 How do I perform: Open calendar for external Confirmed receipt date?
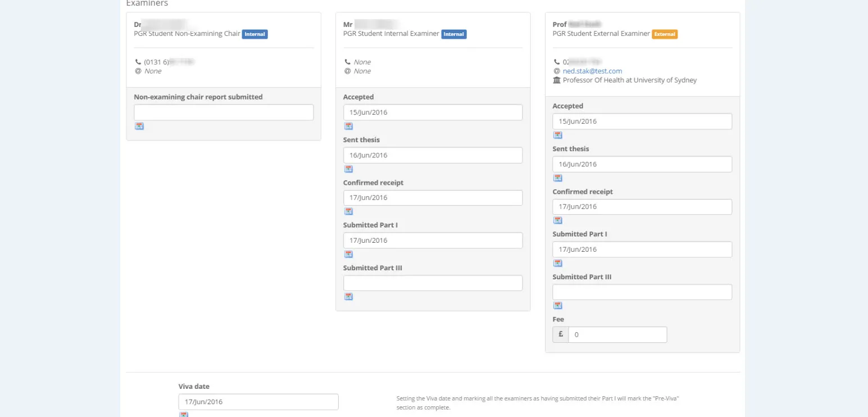coord(558,220)
